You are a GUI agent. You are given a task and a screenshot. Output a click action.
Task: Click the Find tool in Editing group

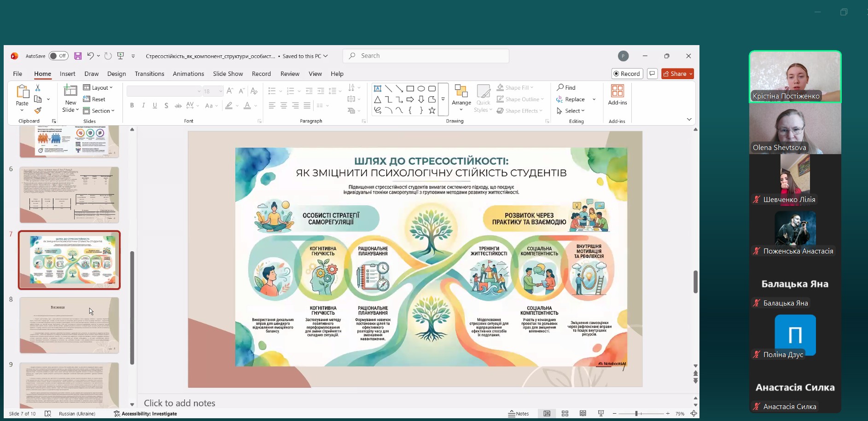point(566,87)
